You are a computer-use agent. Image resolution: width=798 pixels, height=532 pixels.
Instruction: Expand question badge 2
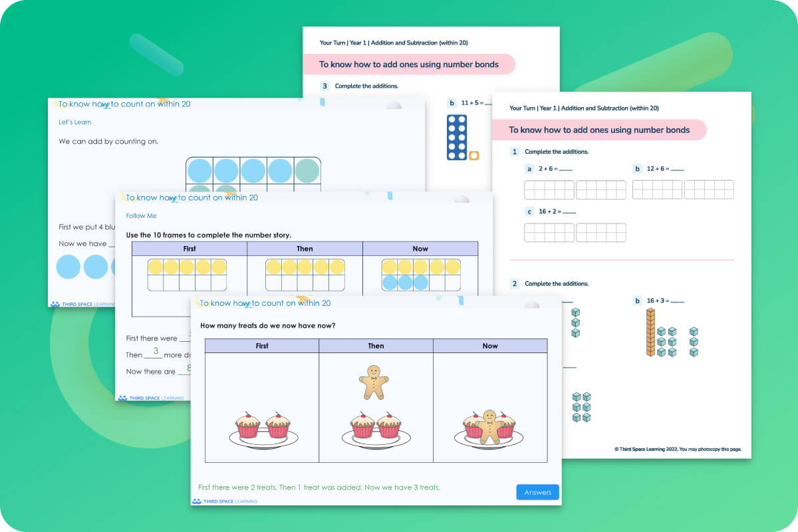tap(514, 283)
